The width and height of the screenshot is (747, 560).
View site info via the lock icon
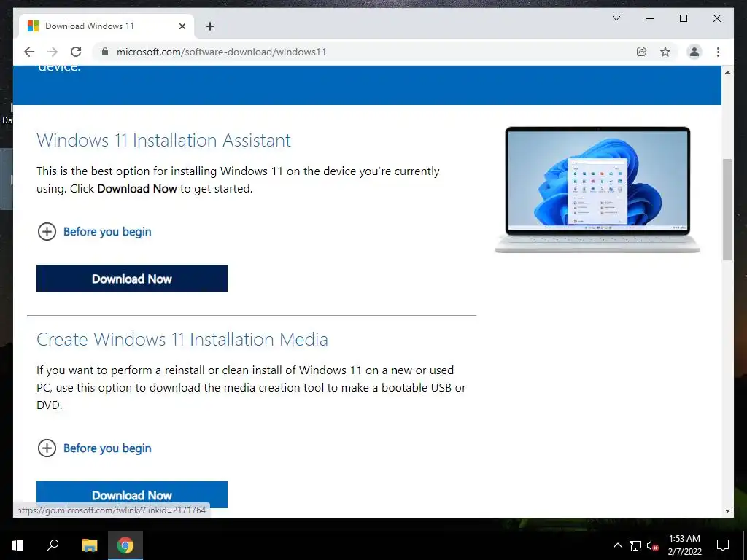point(105,52)
